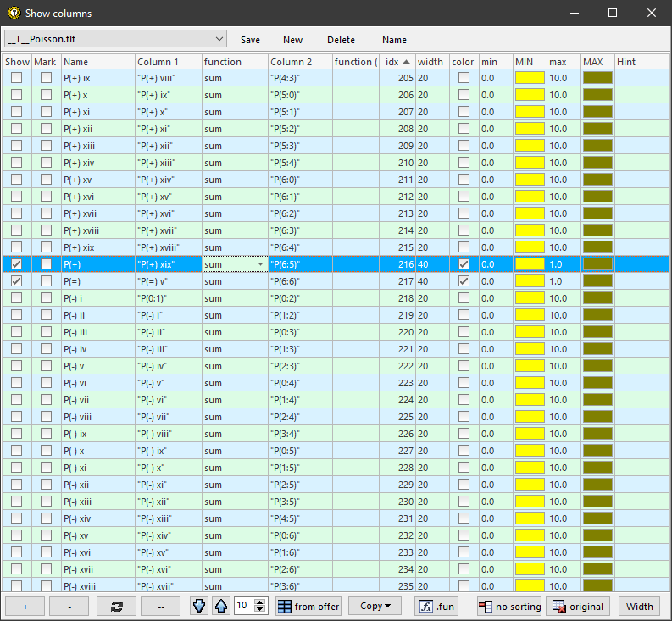Click the yellow MIN color swatch for P(-) i
672x621 pixels.
pos(530,298)
